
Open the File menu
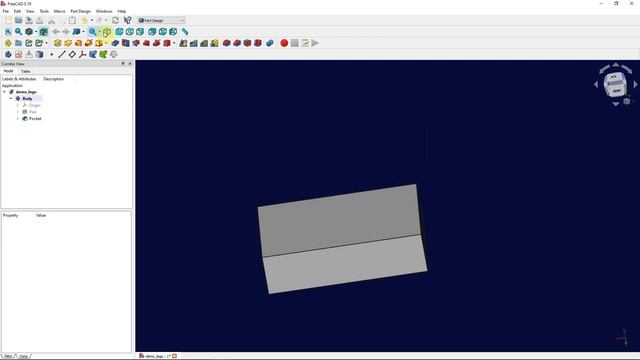(x=6, y=11)
